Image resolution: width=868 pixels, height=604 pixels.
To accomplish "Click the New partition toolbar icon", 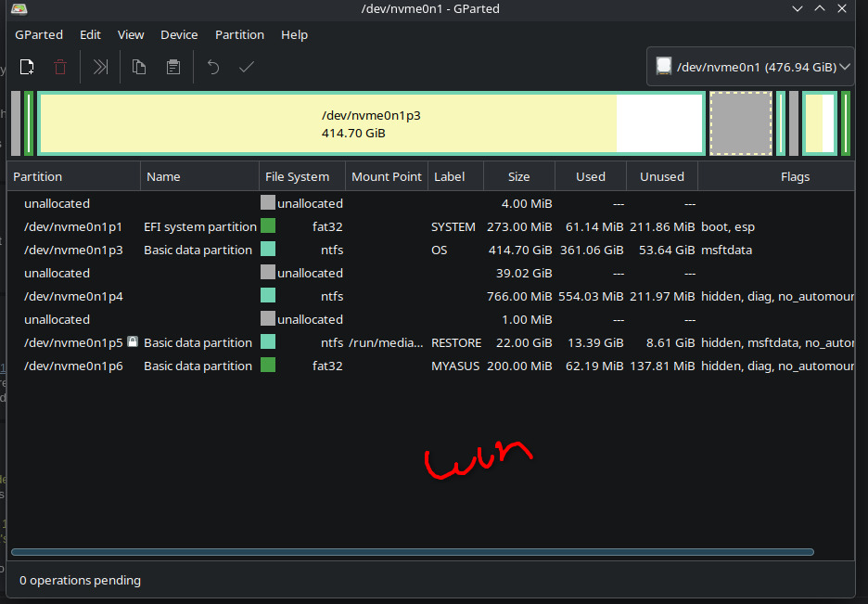I will pos(27,67).
